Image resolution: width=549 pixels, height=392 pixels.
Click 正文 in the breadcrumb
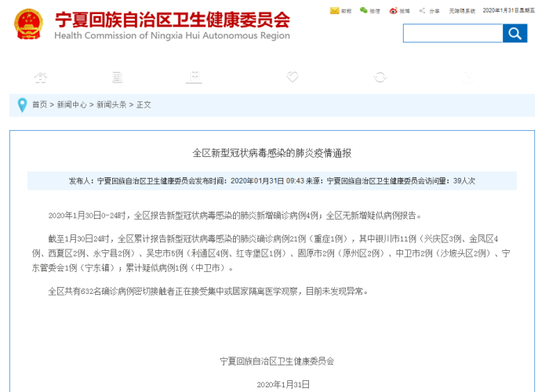pyautogui.click(x=144, y=104)
